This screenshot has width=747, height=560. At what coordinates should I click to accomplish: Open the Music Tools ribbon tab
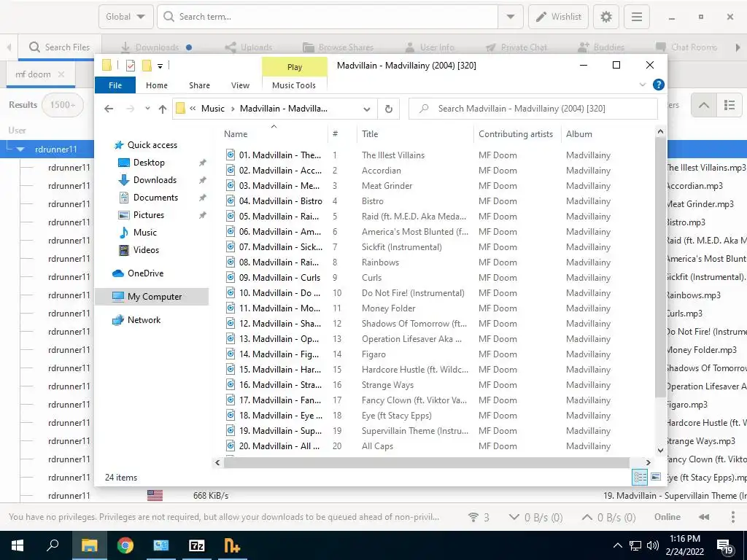294,85
